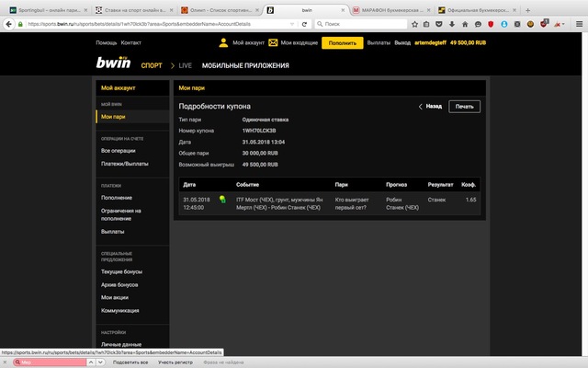Open Пополнение in the sidebar
This screenshot has height=368, width=588.
tap(117, 198)
